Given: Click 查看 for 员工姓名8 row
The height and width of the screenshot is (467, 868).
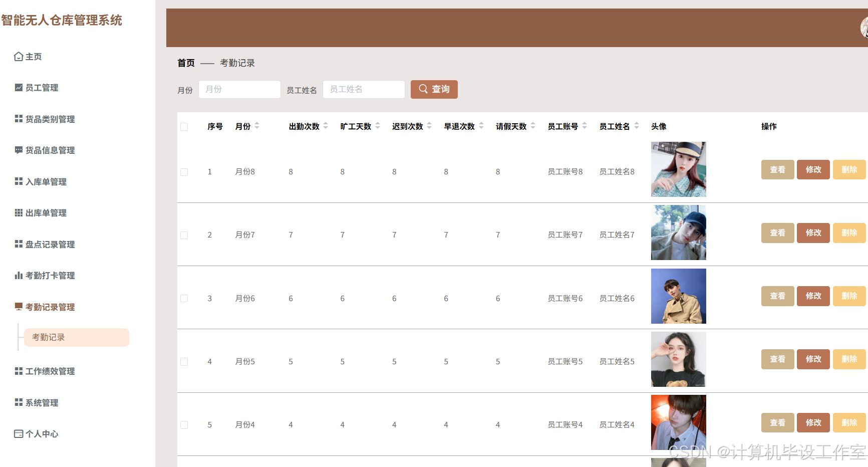Looking at the screenshot, I should (777, 170).
